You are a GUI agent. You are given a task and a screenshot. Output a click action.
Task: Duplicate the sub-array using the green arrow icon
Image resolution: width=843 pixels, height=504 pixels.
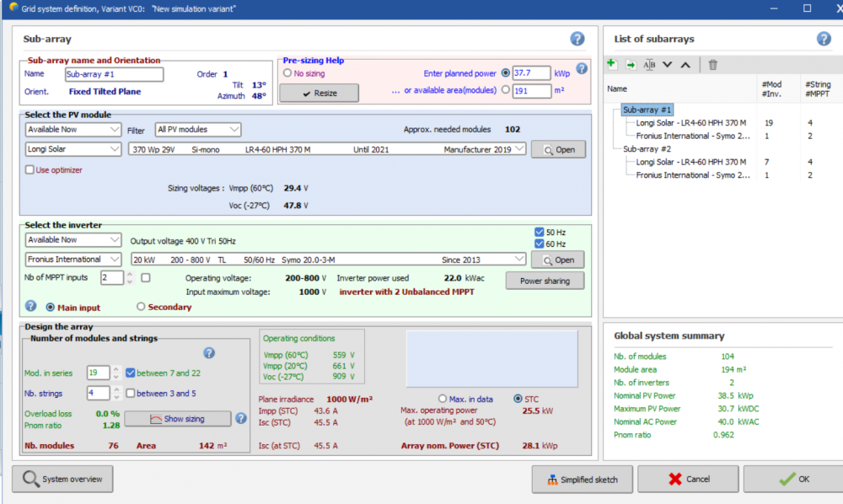[631, 64]
